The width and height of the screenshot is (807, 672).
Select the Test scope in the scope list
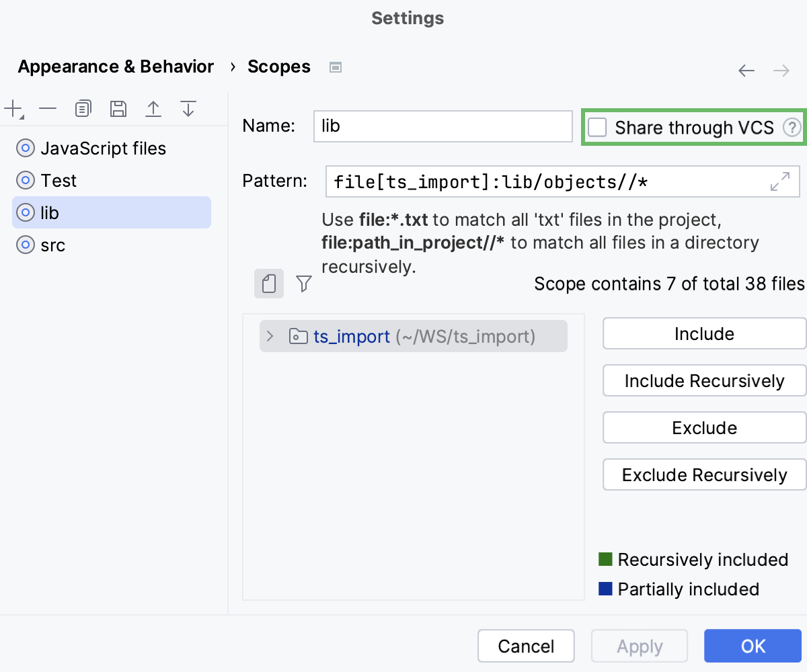pos(59,180)
